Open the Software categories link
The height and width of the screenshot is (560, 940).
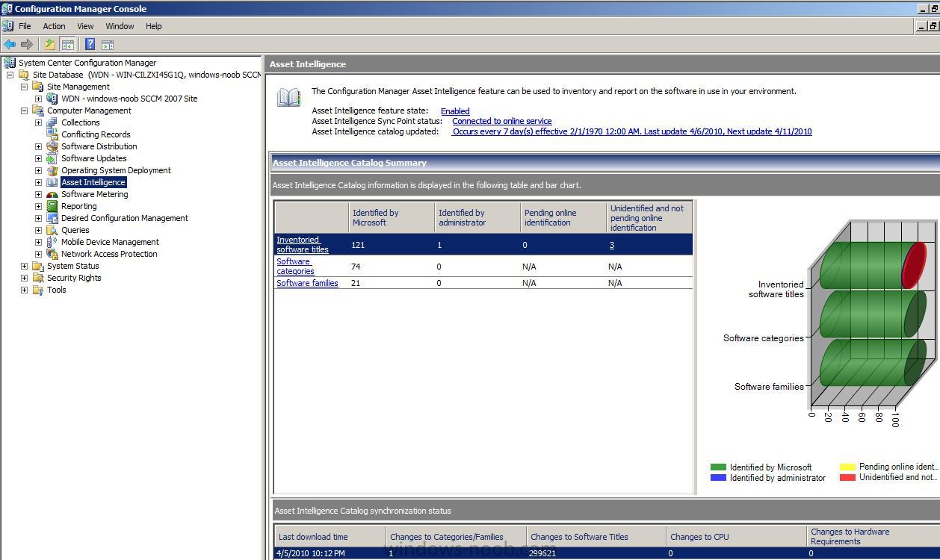point(295,267)
